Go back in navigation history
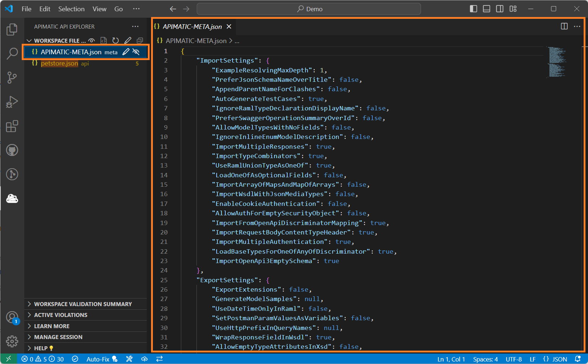 (x=173, y=9)
